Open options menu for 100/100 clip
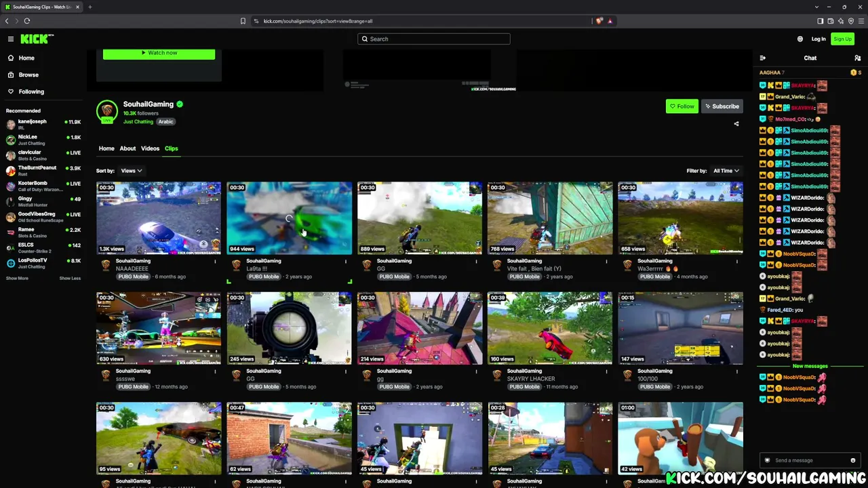Image resolution: width=868 pixels, height=488 pixels. tap(736, 371)
